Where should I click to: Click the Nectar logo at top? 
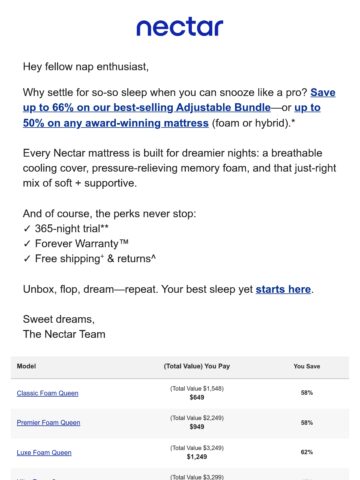180,27
